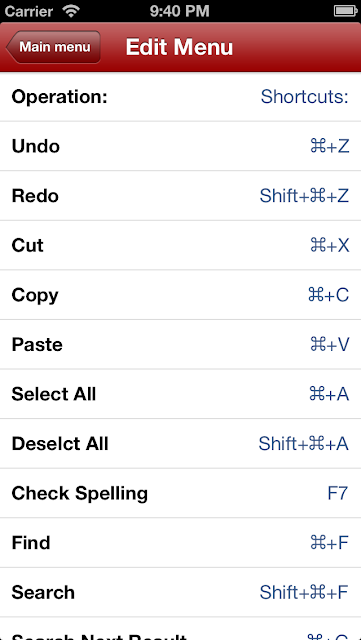Tap the Edit Menu title
The image size is (361, 640).
click(x=179, y=47)
